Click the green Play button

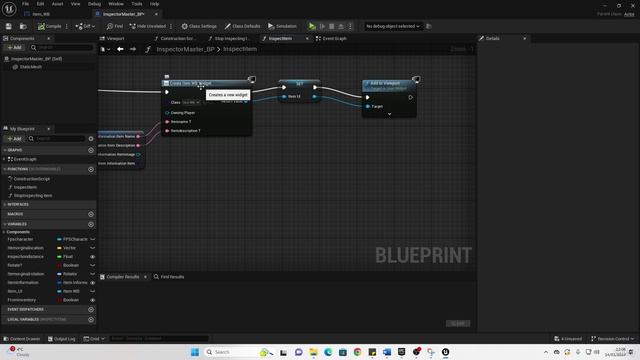pos(312,26)
